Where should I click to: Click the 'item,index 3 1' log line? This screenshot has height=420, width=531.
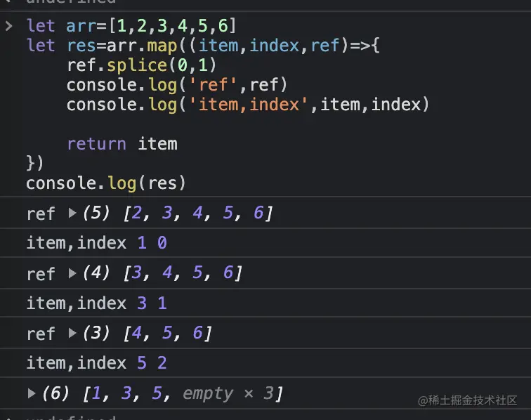click(97, 303)
